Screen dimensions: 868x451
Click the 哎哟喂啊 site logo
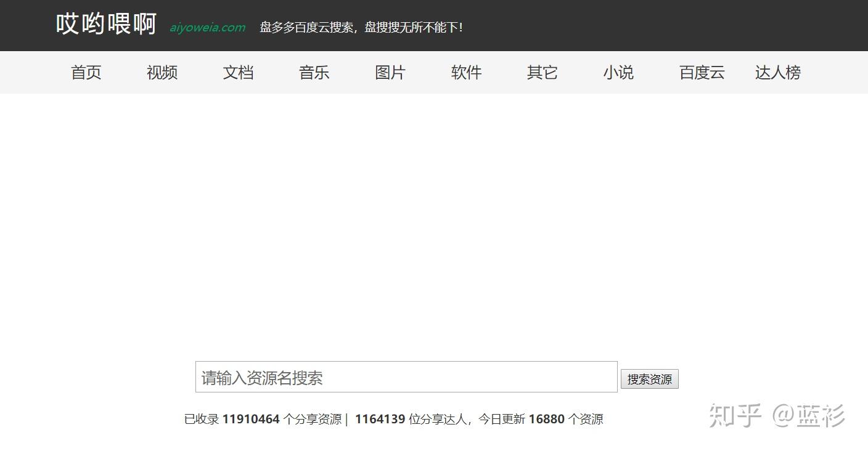coord(106,25)
